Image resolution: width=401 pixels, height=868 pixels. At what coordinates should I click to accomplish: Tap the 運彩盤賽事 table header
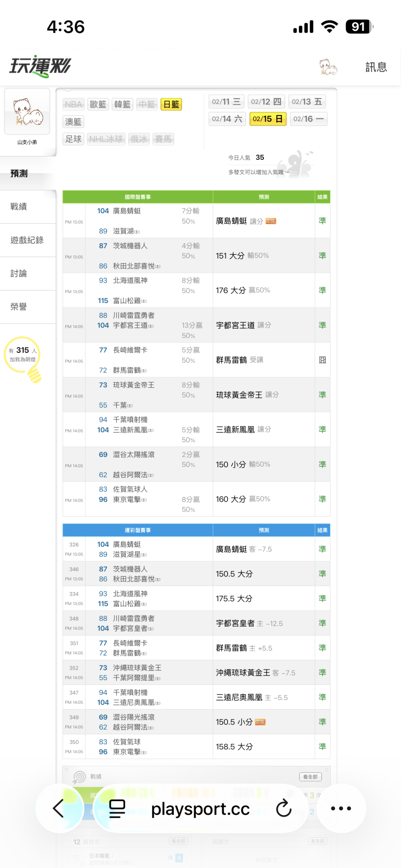coord(138,530)
